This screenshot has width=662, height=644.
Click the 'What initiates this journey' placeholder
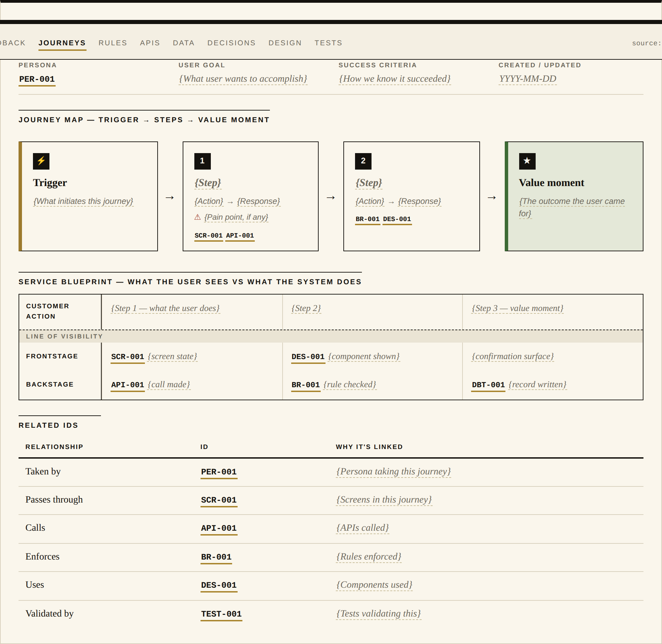click(x=83, y=202)
